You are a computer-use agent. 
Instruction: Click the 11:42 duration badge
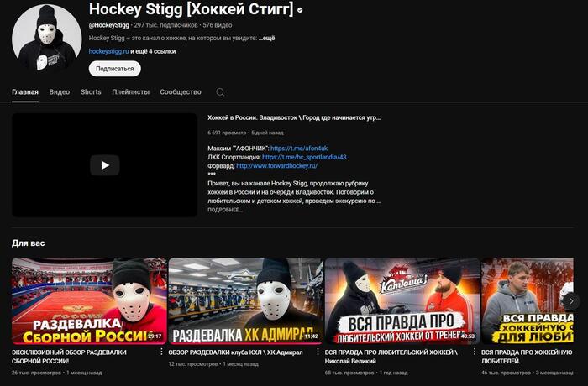[x=311, y=336]
